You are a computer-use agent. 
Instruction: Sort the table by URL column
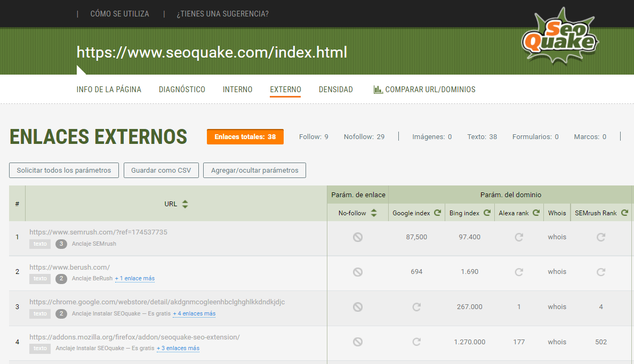pos(184,204)
